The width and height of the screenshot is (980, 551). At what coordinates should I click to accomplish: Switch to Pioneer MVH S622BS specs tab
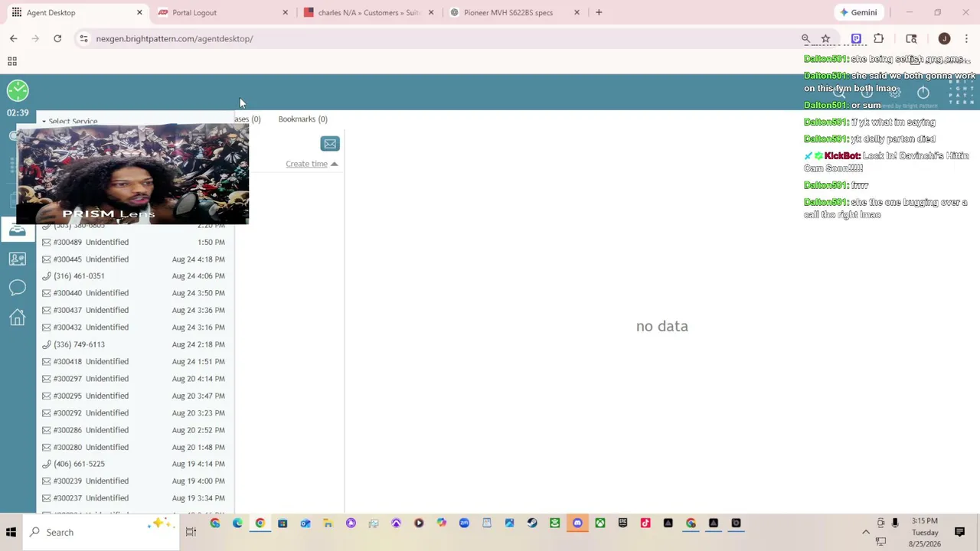click(514, 12)
